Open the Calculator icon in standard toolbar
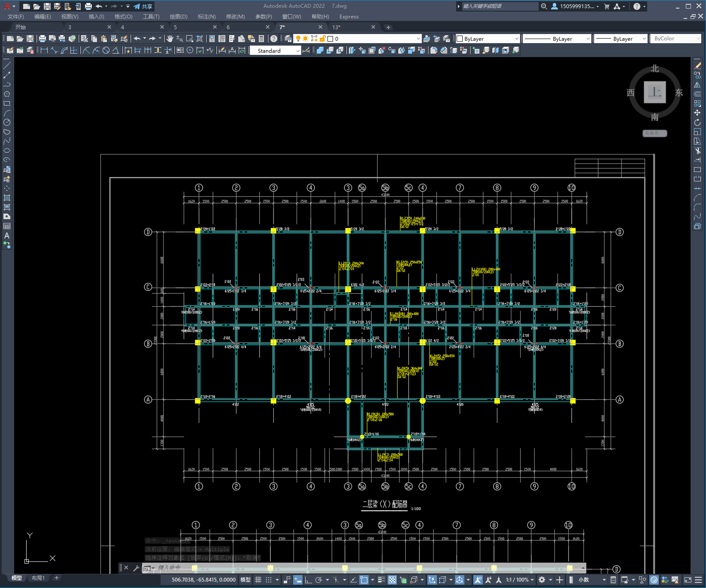This screenshot has height=588, width=706. pyautogui.click(x=261, y=39)
